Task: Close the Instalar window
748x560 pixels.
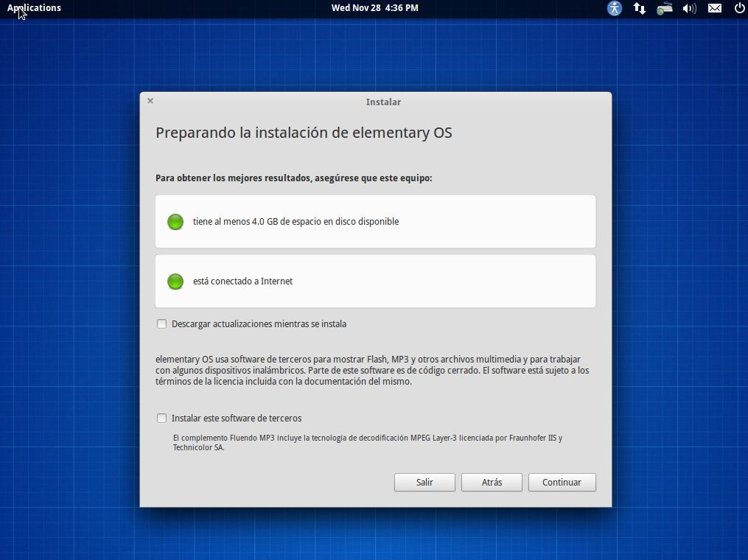Action: [x=150, y=101]
